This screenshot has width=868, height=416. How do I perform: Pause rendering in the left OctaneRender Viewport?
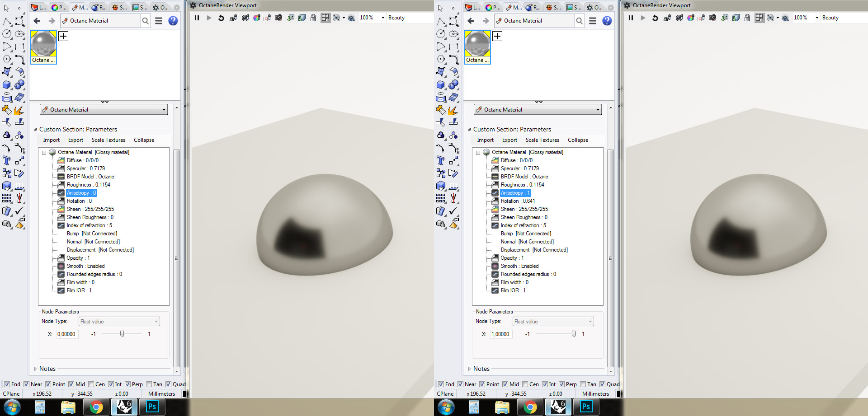[x=197, y=18]
